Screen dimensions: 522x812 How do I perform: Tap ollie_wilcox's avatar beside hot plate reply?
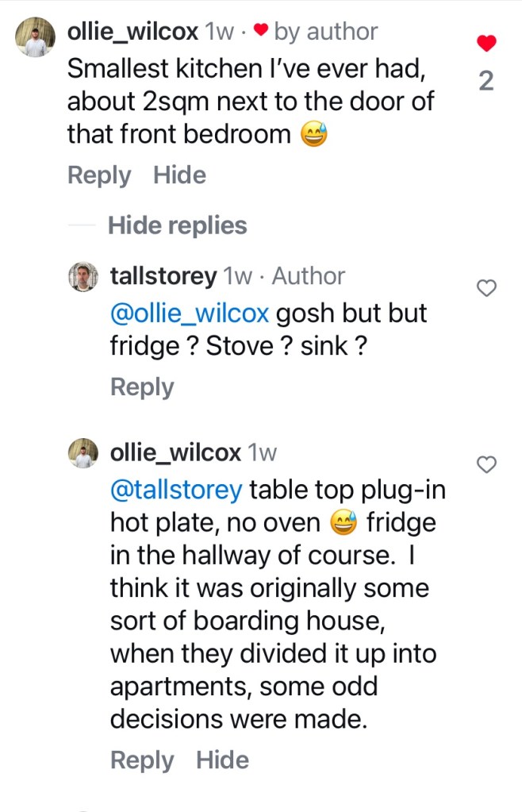pos(84,452)
